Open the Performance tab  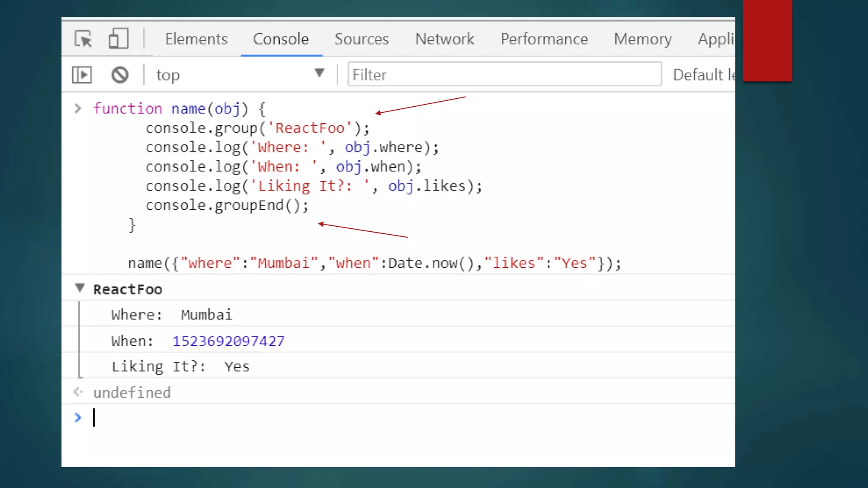544,39
